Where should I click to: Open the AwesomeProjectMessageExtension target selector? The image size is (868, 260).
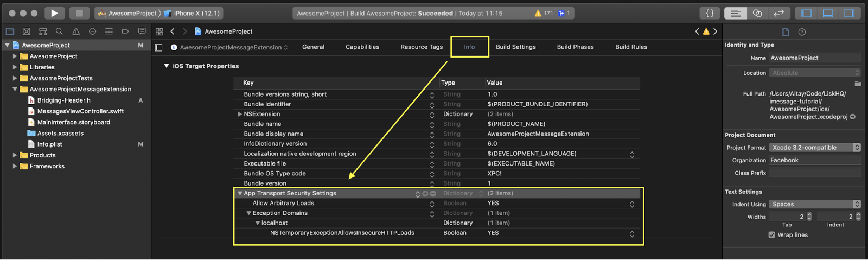coord(229,47)
